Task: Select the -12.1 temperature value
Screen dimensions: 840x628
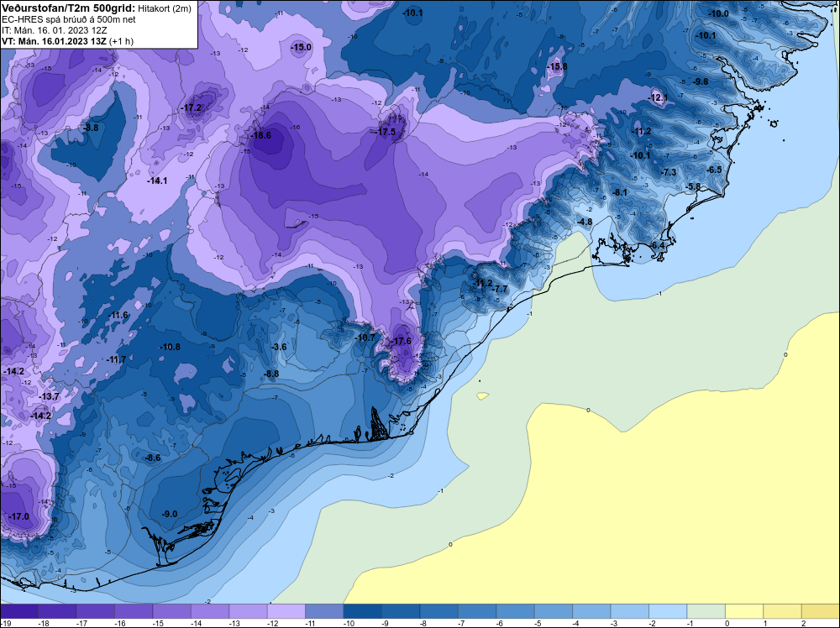Action: point(659,97)
